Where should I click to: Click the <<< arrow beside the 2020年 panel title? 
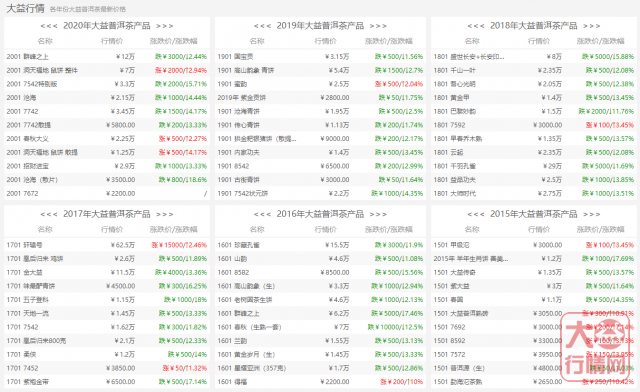point(49,26)
